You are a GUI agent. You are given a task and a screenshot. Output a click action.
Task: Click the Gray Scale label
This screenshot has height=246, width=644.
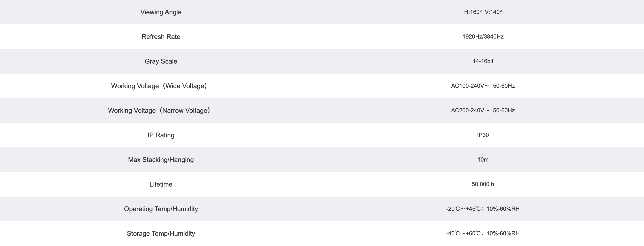coord(161,61)
